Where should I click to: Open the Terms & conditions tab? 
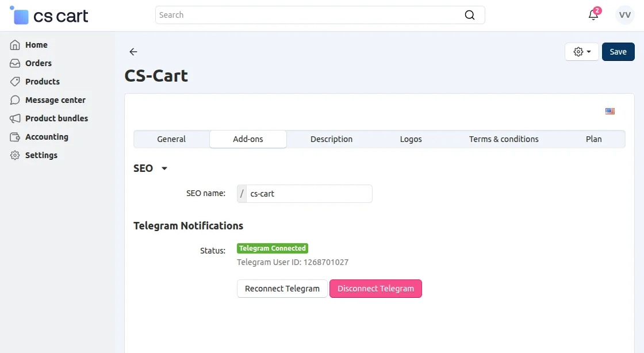pos(504,139)
